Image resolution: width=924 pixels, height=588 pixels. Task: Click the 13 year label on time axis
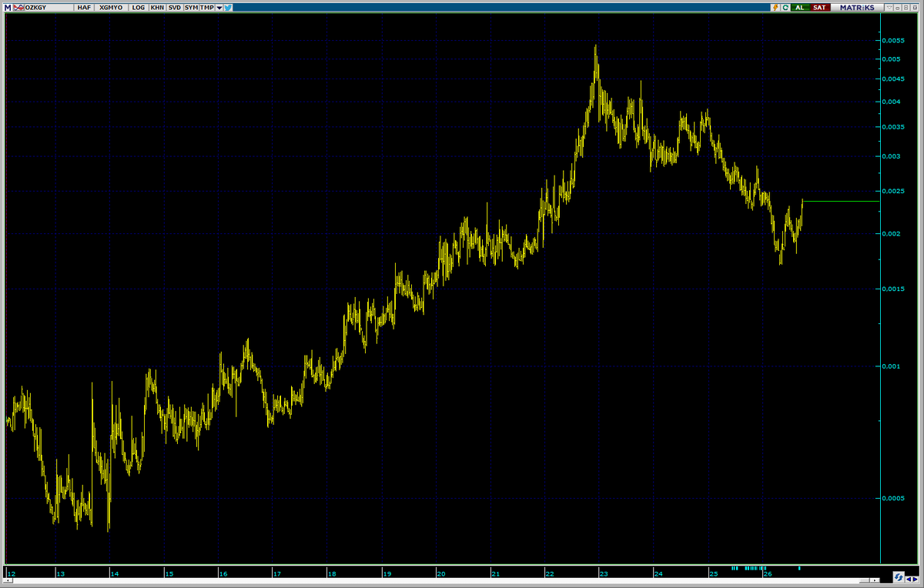click(x=62, y=574)
